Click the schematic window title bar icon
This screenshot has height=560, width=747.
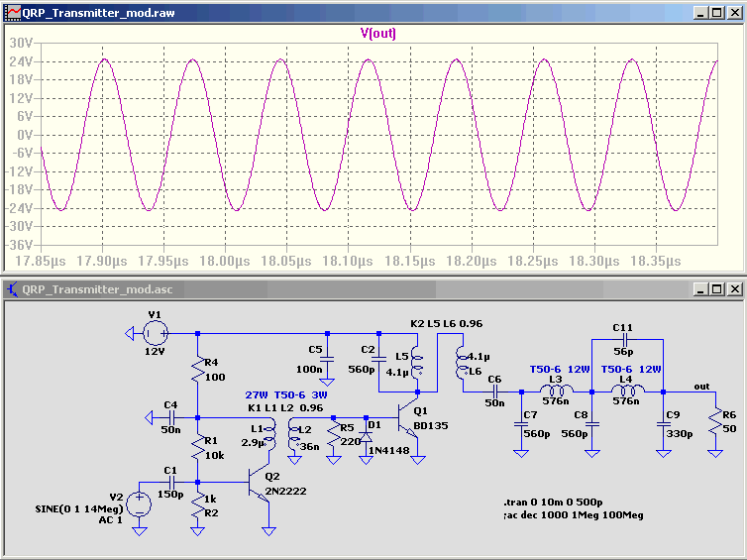(x=14, y=289)
